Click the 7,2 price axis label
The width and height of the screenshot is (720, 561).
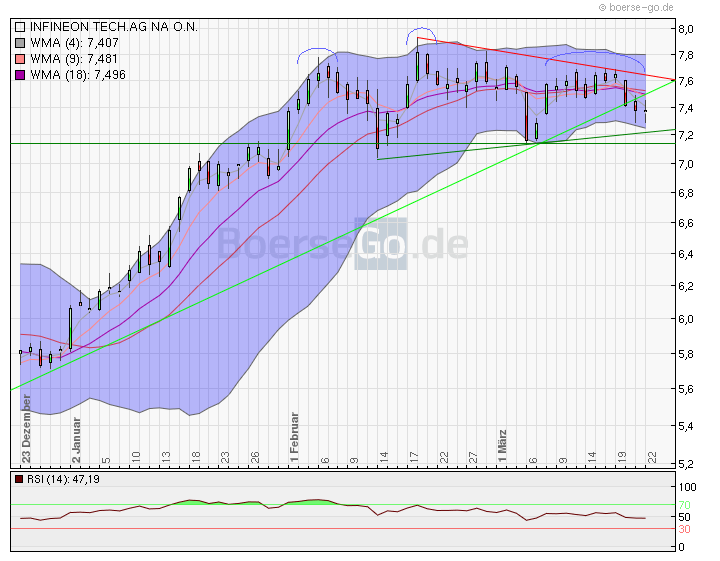pos(686,135)
